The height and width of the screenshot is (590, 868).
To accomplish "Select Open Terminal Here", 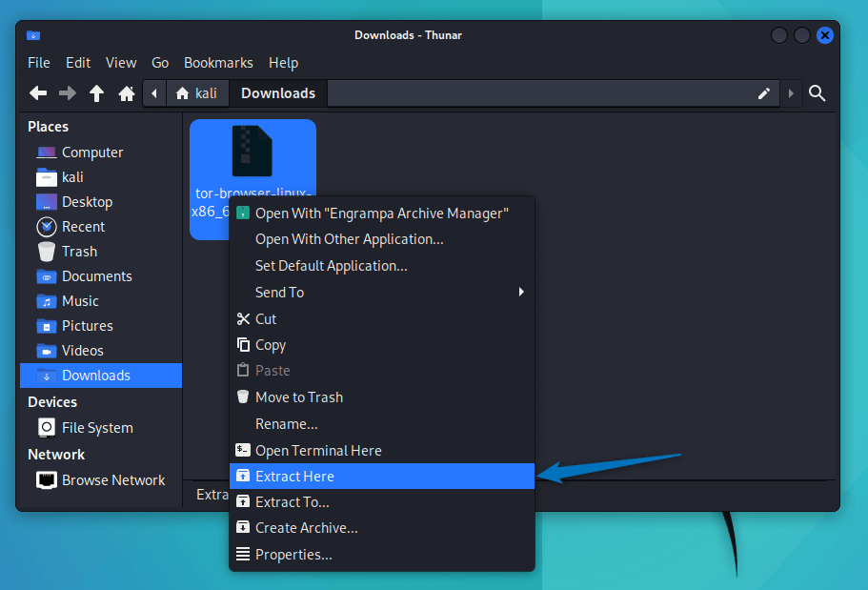I will pos(318,450).
